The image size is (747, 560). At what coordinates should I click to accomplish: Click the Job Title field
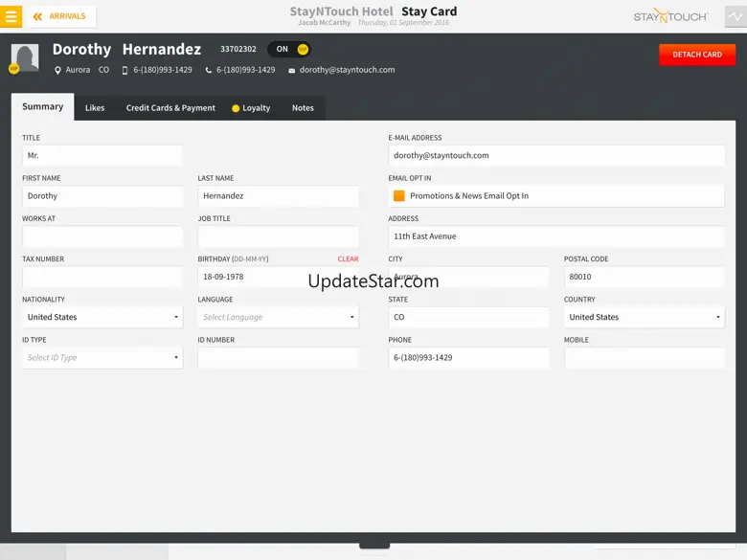[279, 236]
